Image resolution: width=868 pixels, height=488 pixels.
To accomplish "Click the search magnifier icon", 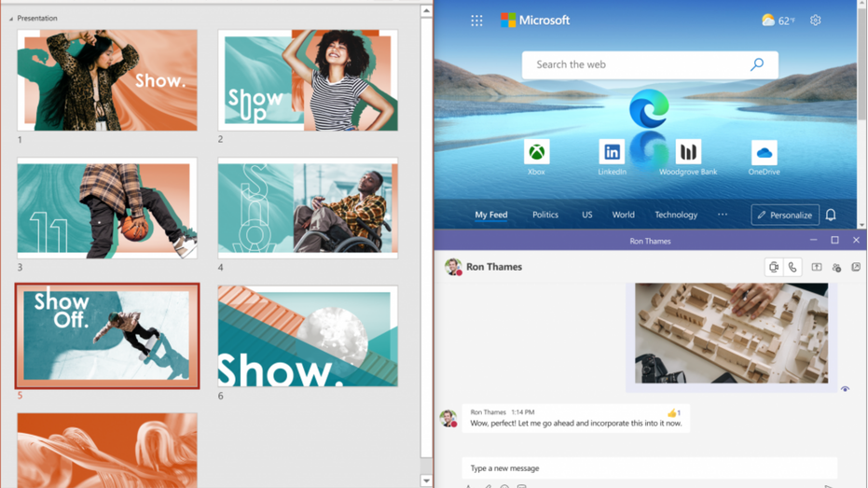I will 757,64.
